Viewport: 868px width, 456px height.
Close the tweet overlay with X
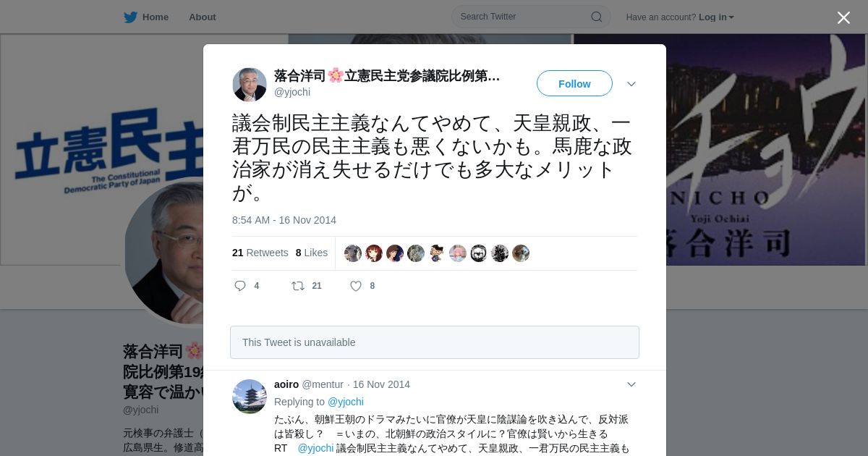(843, 17)
